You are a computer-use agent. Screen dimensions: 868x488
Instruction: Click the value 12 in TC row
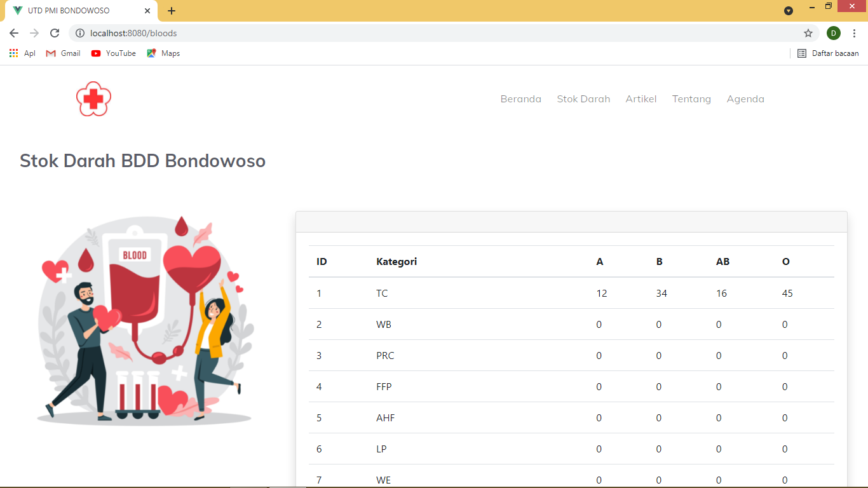coord(602,294)
